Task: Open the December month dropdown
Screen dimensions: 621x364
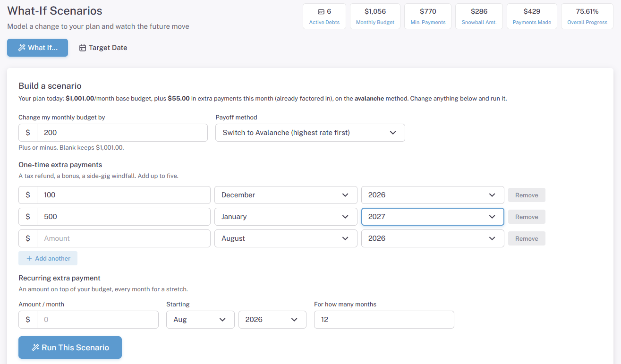Action: point(286,195)
